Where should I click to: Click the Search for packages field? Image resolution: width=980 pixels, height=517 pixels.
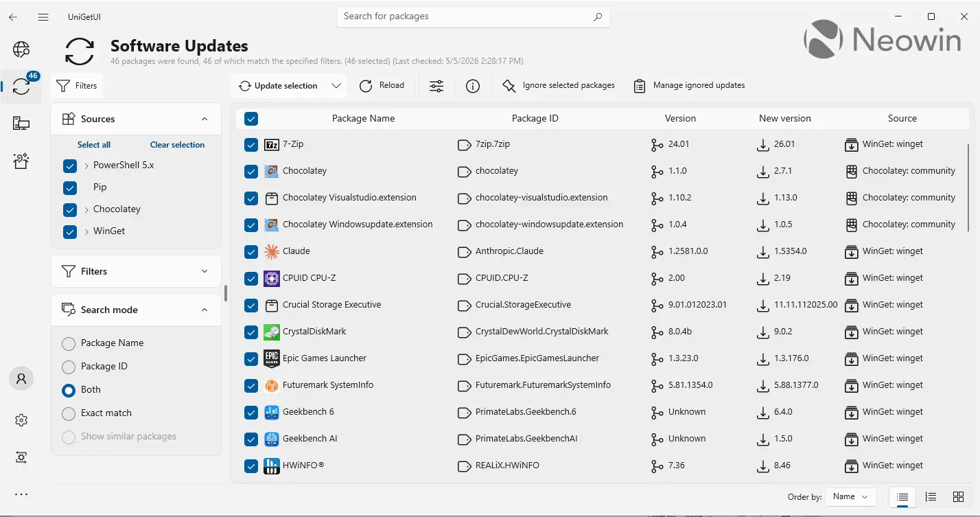473,16
